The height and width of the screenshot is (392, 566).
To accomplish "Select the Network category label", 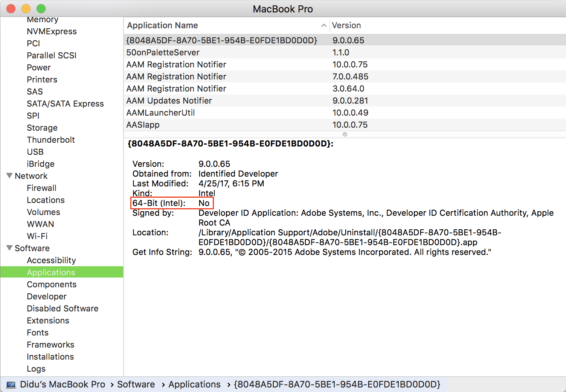I will [31, 176].
